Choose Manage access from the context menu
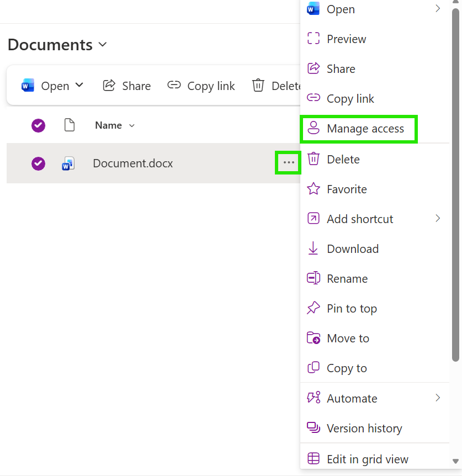Viewport: 462px width, 476px height. [375, 129]
